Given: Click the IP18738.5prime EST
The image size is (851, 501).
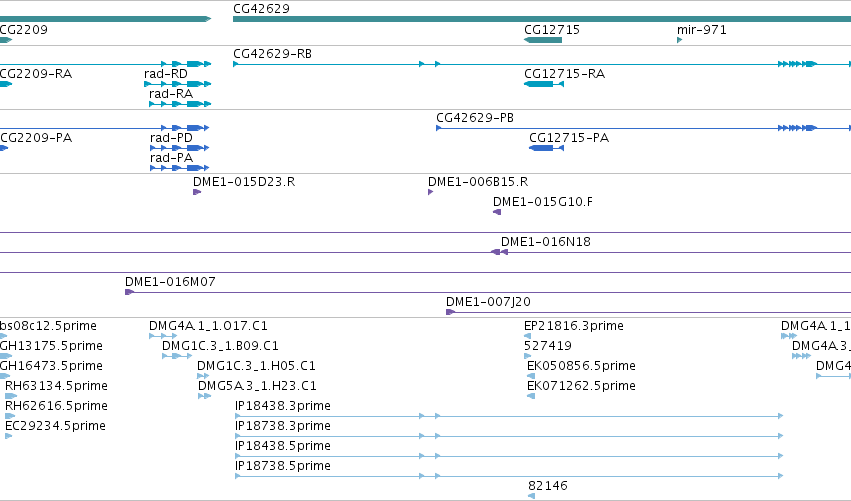Looking at the screenshot, I should coord(509,476).
